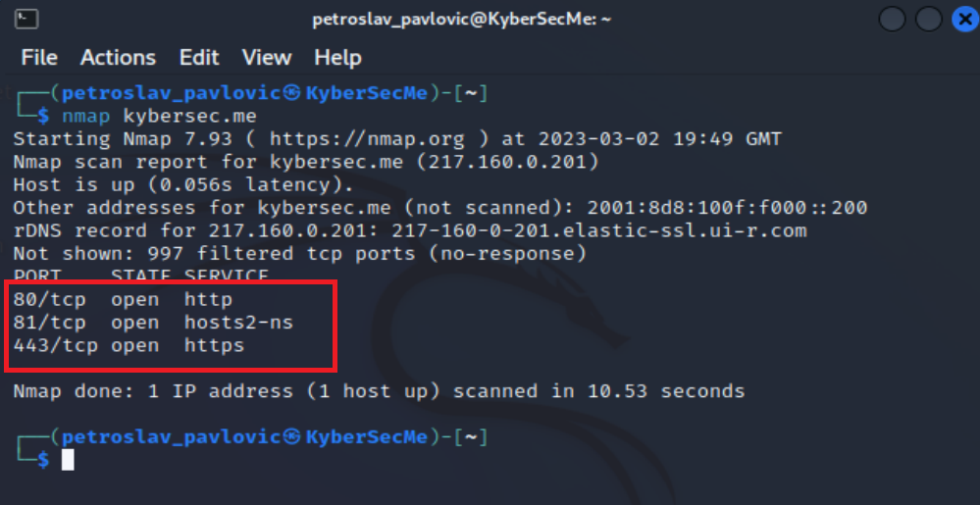Open the View menu
The height and width of the screenshot is (505, 980).
point(266,58)
